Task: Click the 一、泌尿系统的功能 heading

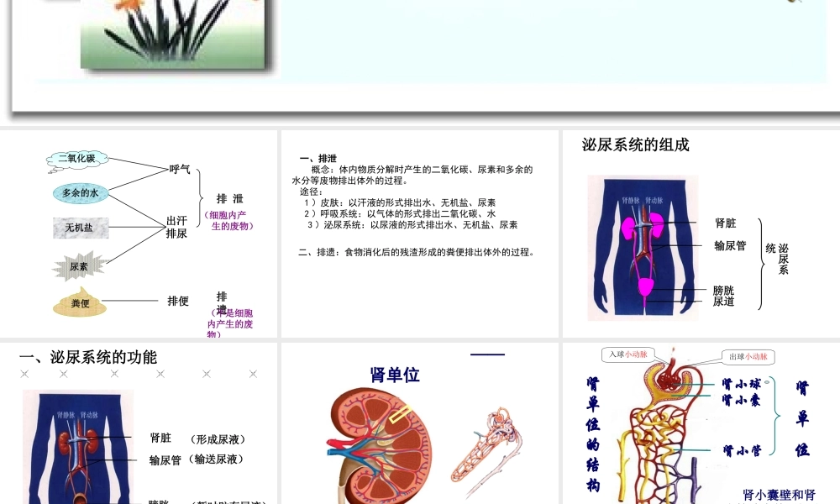Action: (87, 354)
